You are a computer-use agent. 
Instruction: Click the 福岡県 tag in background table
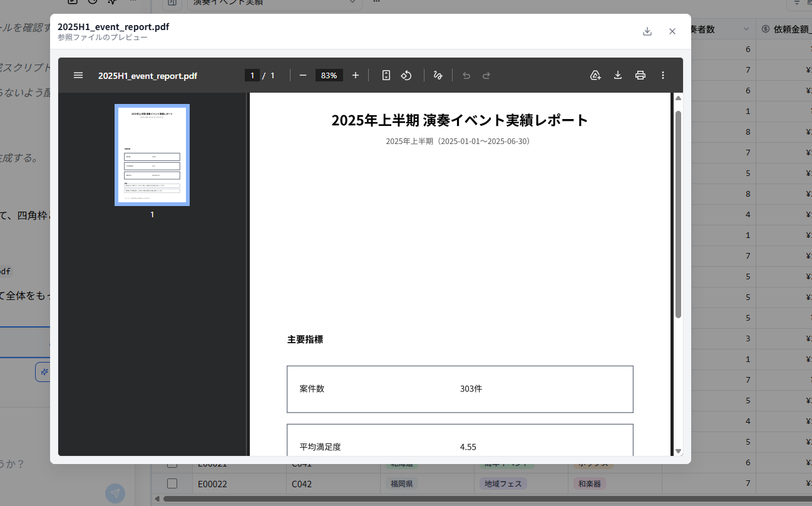[401, 484]
